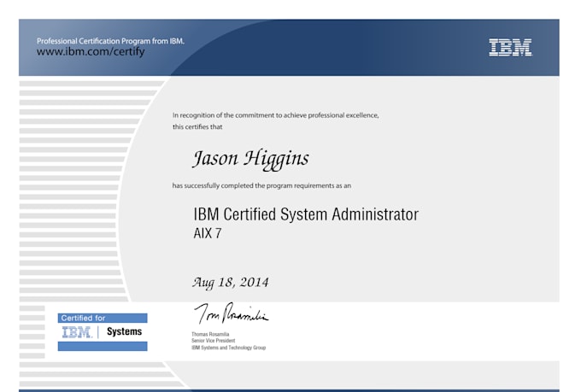The width and height of the screenshot is (581, 392).
Task: Click the www.ibm.com/certify URL text
Action: (91, 51)
